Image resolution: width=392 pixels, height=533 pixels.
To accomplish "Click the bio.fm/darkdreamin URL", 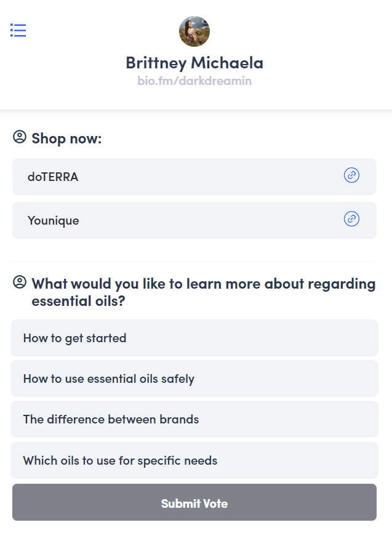I will (x=194, y=81).
